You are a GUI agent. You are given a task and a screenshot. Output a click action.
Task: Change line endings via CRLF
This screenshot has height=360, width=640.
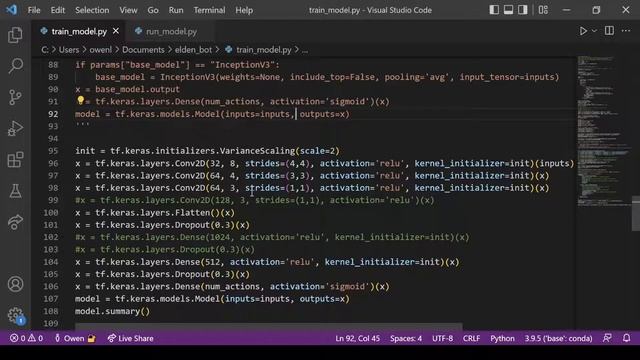(471, 338)
